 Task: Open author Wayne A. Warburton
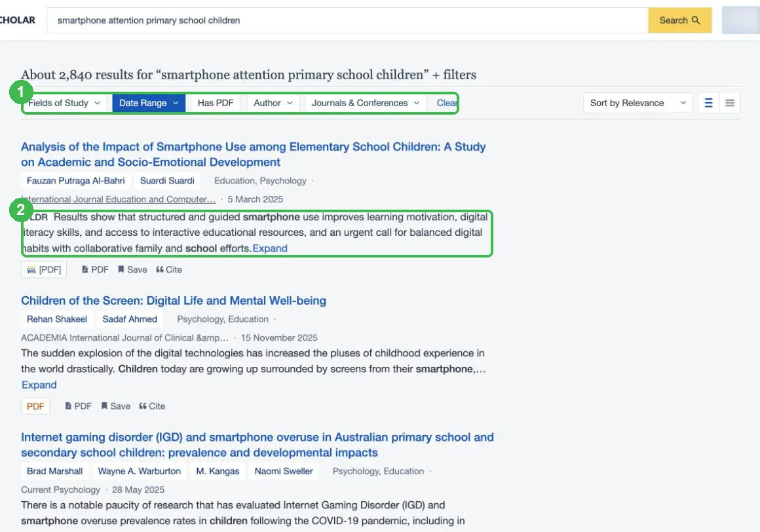pyautogui.click(x=140, y=471)
